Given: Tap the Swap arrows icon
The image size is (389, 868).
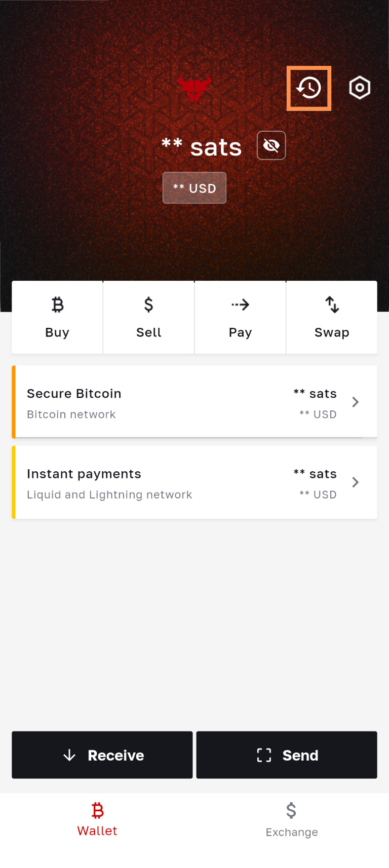Looking at the screenshot, I should click(x=332, y=305).
